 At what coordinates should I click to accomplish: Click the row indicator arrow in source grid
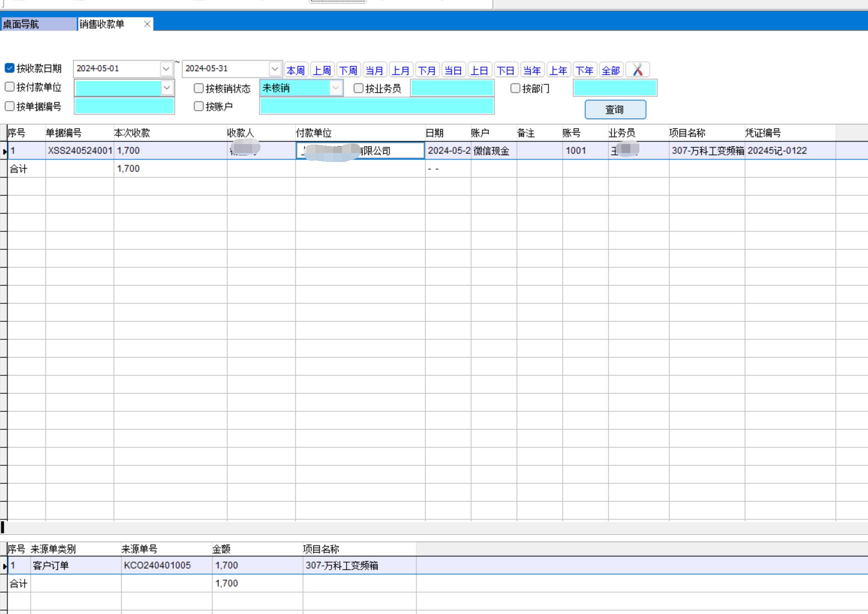[4, 566]
